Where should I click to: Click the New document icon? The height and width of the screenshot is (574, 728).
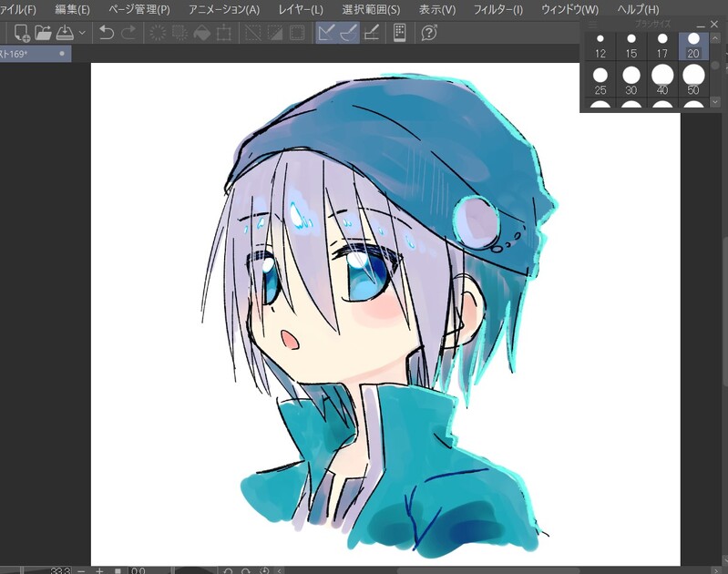(x=21, y=33)
